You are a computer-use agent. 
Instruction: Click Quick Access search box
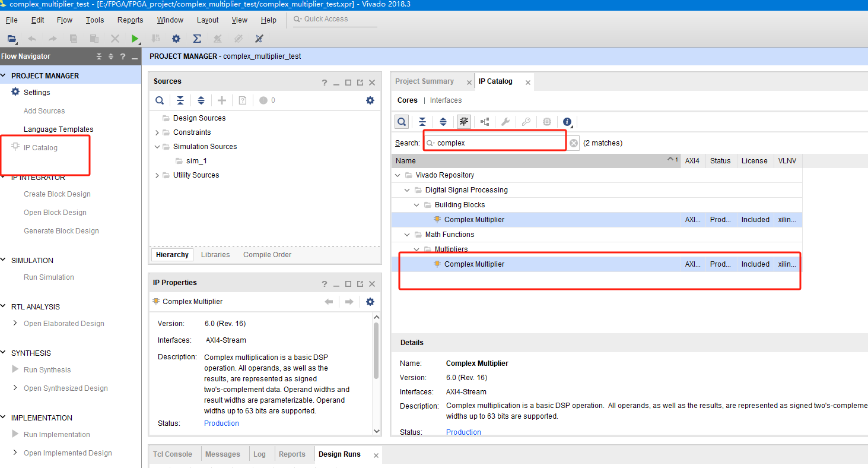click(335, 20)
